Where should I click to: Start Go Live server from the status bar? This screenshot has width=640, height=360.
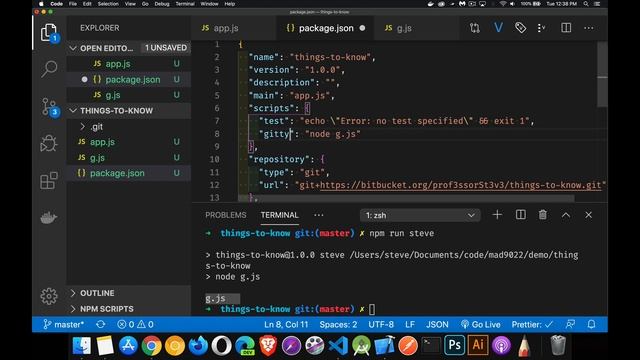click(x=480, y=324)
